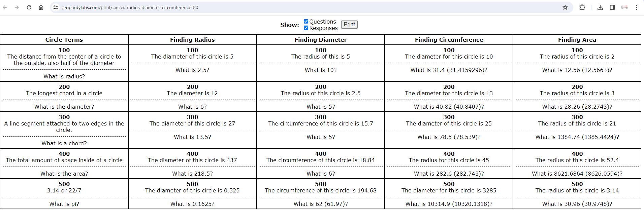
Task: Click the profile avatar icon in the toolbar
Action: coord(624,7)
